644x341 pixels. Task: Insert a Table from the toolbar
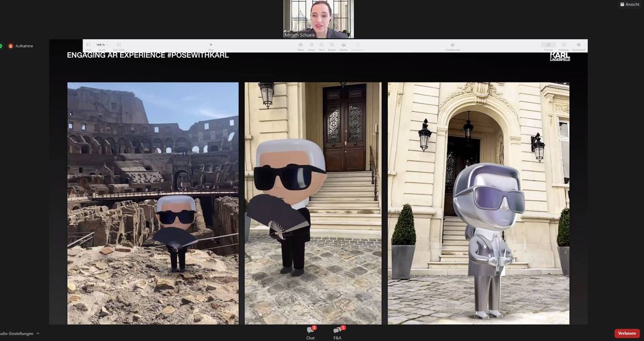pyautogui.click(x=300, y=46)
